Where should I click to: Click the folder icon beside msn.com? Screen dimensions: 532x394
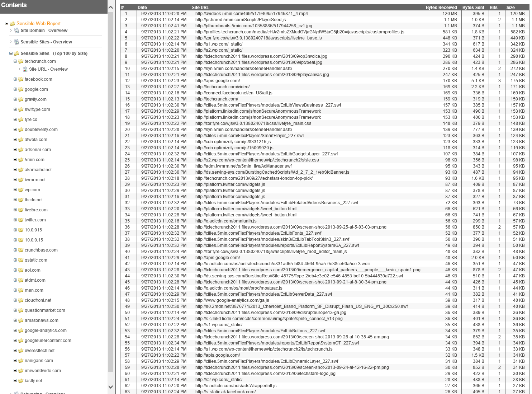pos(21,290)
